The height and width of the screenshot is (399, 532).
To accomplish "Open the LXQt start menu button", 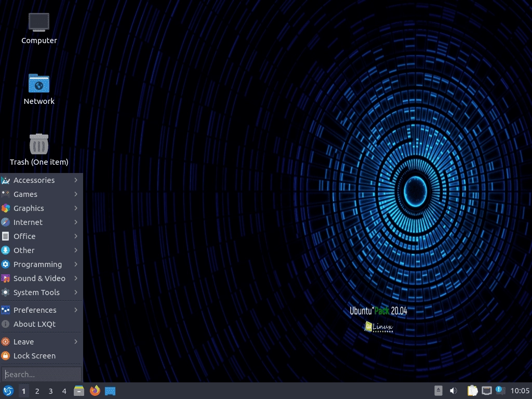I will tap(8, 391).
